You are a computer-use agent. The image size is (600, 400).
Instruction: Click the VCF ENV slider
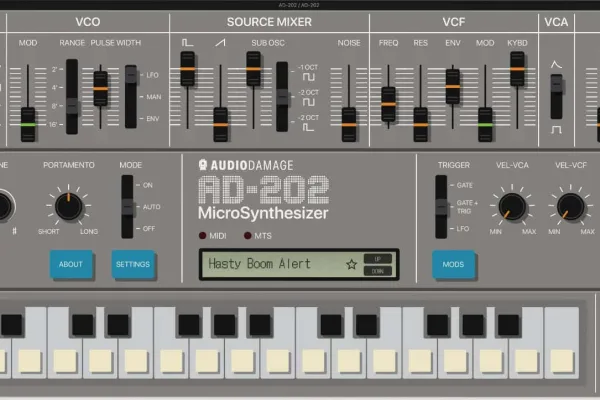tap(453, 87)
